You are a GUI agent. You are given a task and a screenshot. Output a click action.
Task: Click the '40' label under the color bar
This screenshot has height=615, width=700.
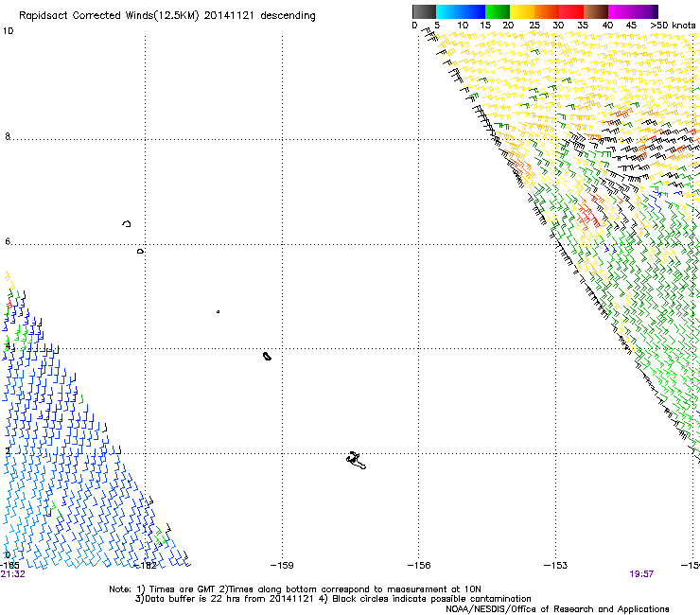(607, 26)
